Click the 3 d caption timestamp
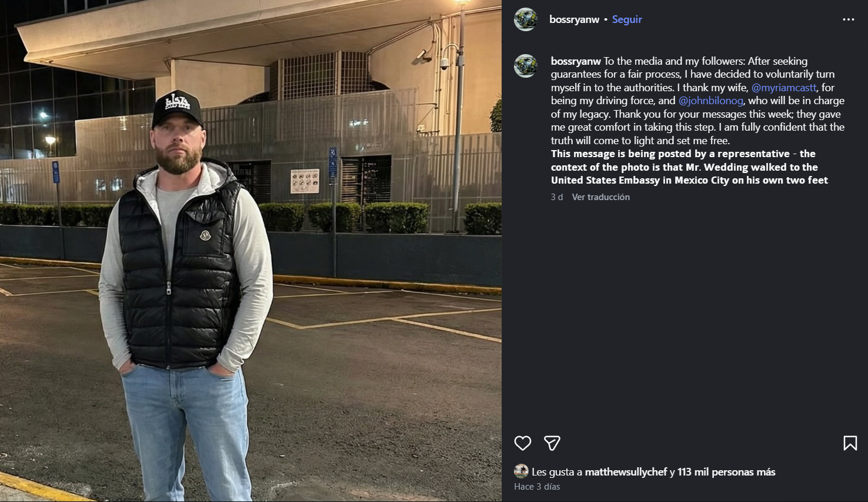This screenshot has width=868, height=502. [557, 197]
